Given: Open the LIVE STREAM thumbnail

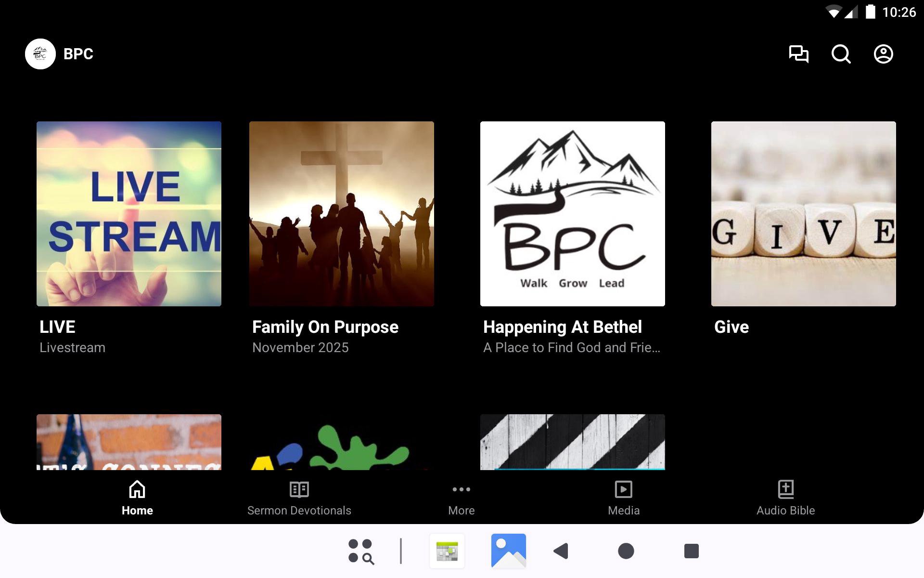Looking at the screenshot, I should [129, 213].
